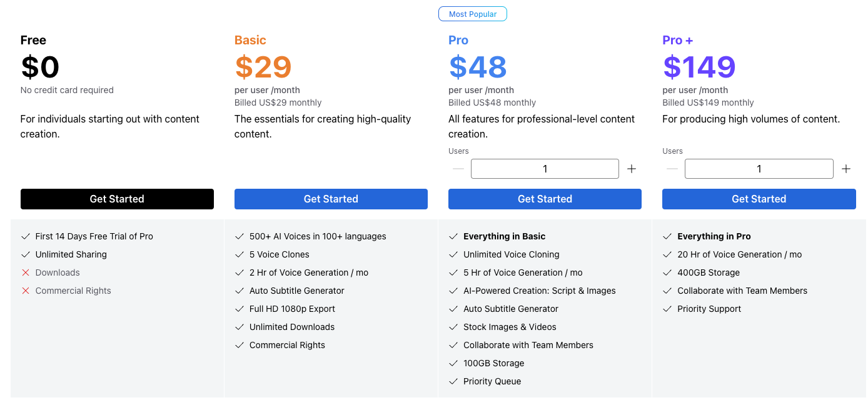The width and height of the screenshot is (868, 405).
Task: Click the red X beside Downloads
Action: coord(26,272)
